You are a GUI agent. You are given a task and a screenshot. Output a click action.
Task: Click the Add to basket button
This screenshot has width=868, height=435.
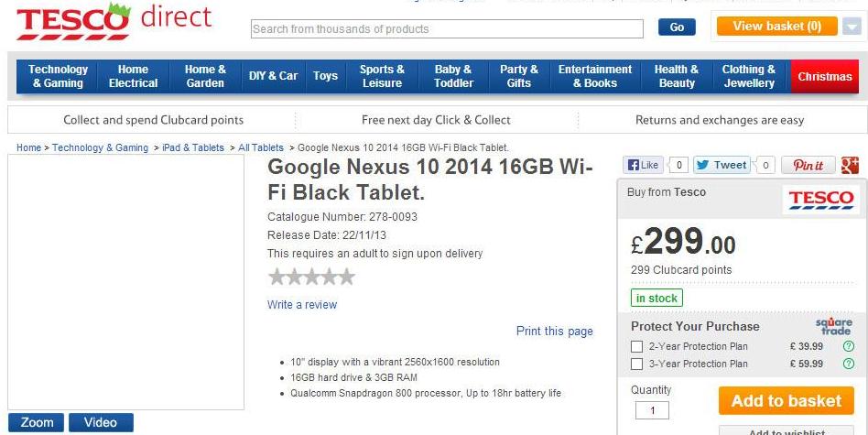pyautogui.click(x=787, y=401)
